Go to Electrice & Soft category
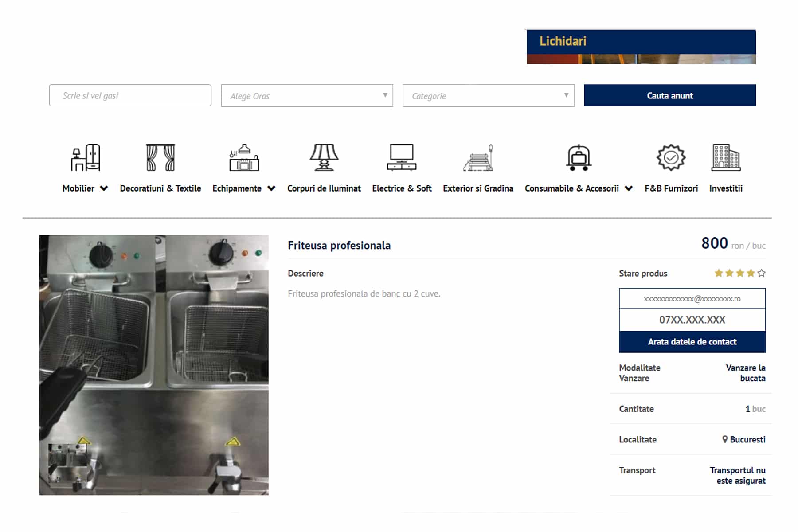 tap(402, 188)
